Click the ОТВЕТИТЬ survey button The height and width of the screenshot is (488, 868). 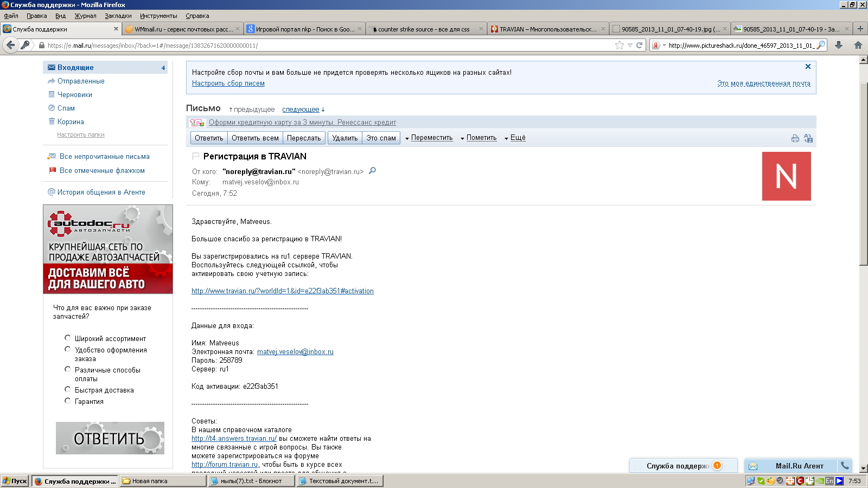coord(110,438)
